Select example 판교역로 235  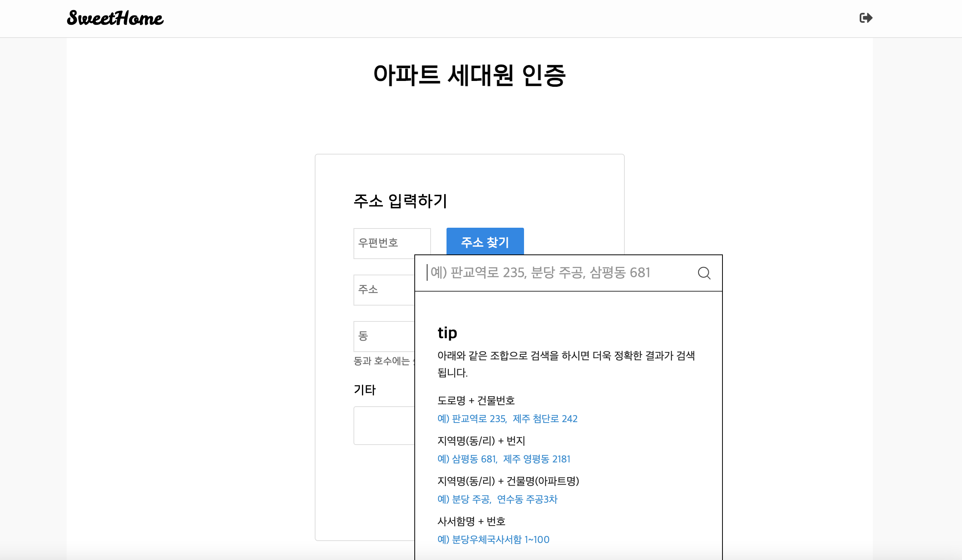[x=479, y=419]
